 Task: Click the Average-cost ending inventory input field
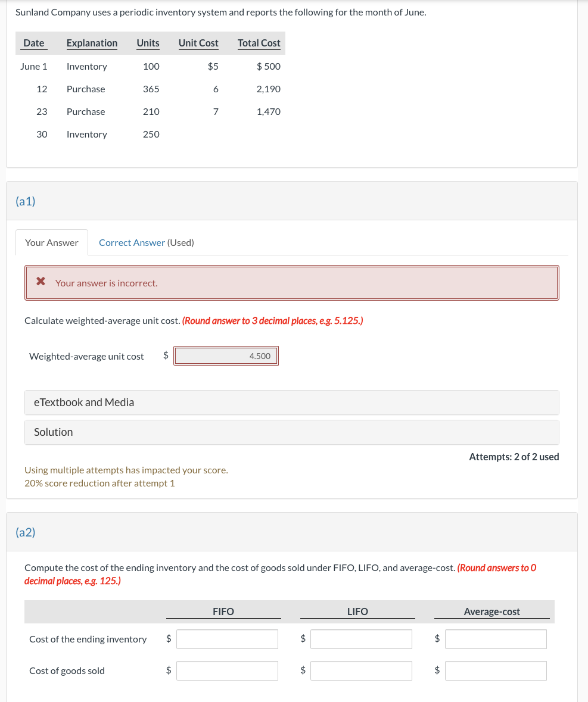click(x=496, y=639)
